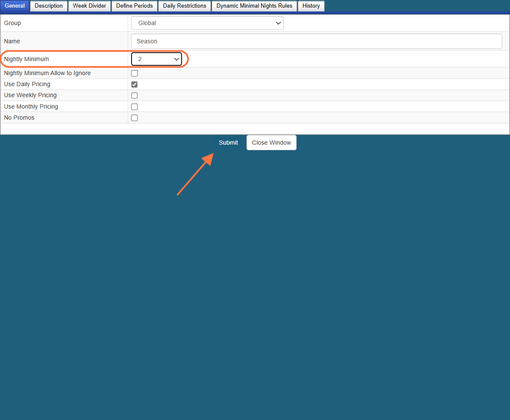Click the Group row label
Screen dimensions: 510x420
tap(12, 23)
